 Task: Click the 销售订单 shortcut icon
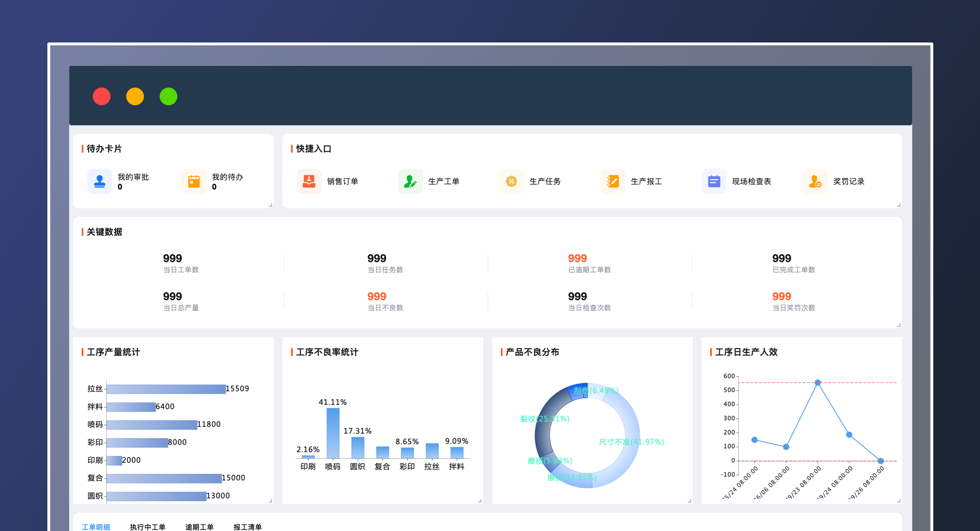click(x=309, y=181)
